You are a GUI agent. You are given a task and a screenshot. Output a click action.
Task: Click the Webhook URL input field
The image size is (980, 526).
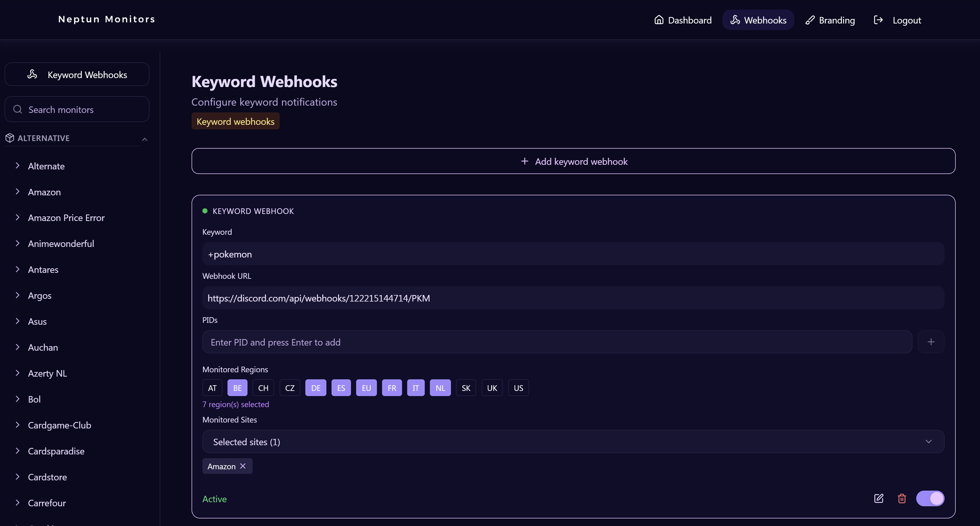click(x=573, y=298)
